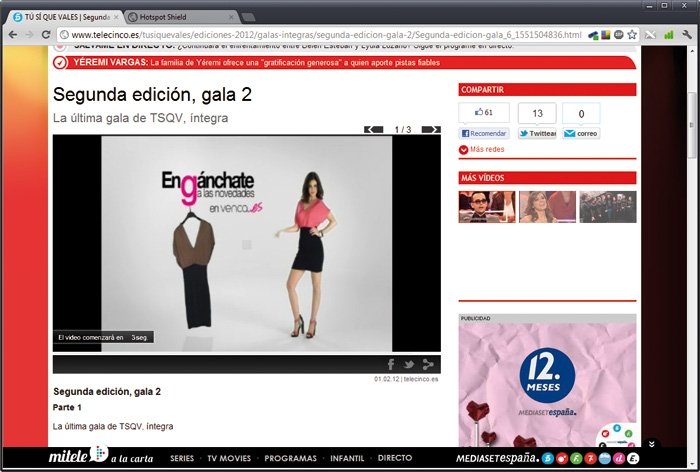The height and width of the screenshot is (472, 700).
Task: Click the Engánchate Venca video ad
Action: click(x=247, y=243)
